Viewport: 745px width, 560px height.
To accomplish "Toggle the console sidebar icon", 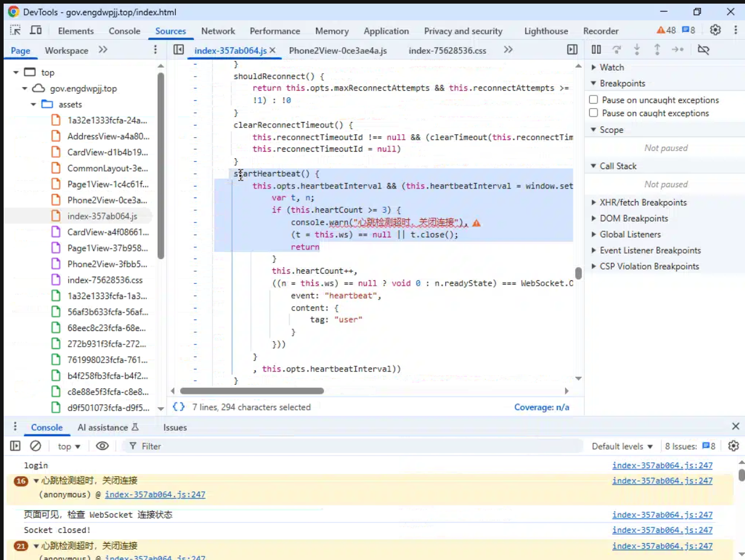I will (x=16, y=446).
